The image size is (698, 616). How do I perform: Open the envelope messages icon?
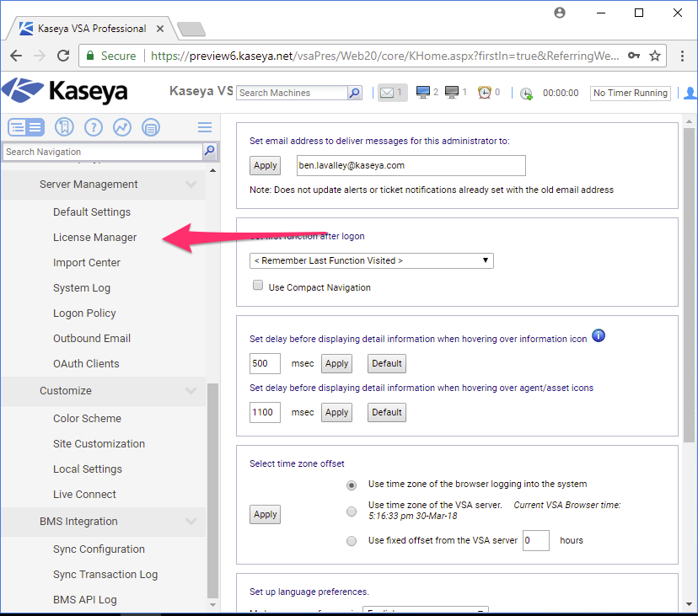[x=387, y=93]
